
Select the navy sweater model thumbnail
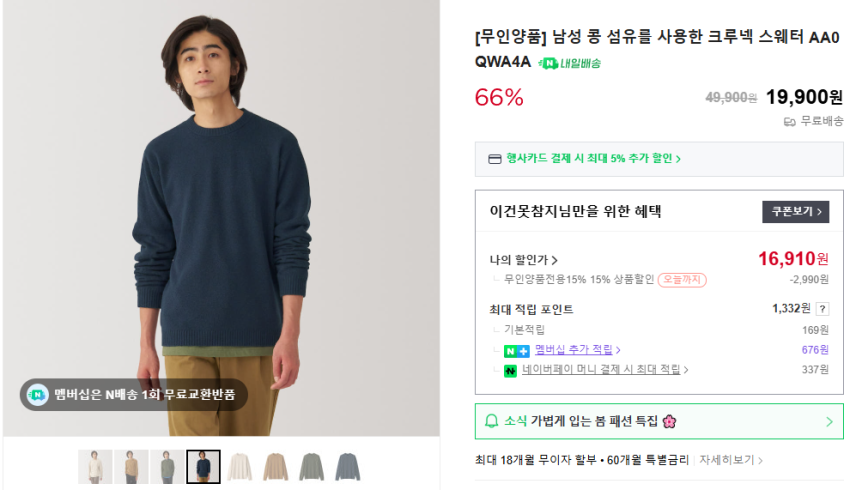203,467
